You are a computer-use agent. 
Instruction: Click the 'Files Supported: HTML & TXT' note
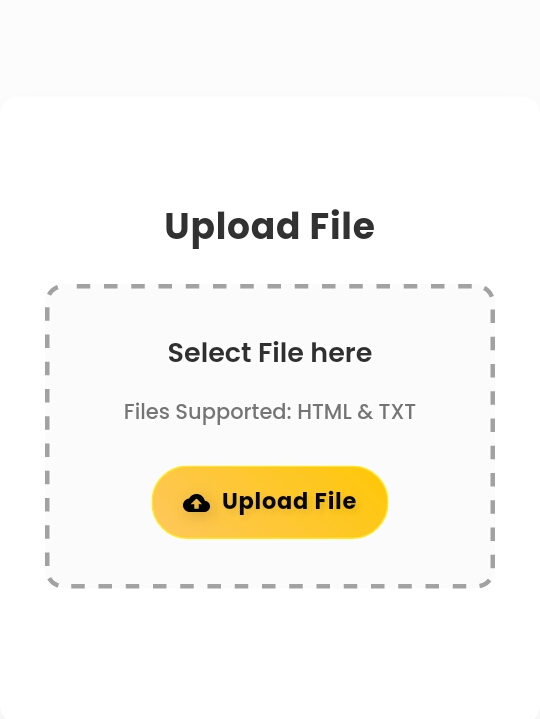(270, 412)
